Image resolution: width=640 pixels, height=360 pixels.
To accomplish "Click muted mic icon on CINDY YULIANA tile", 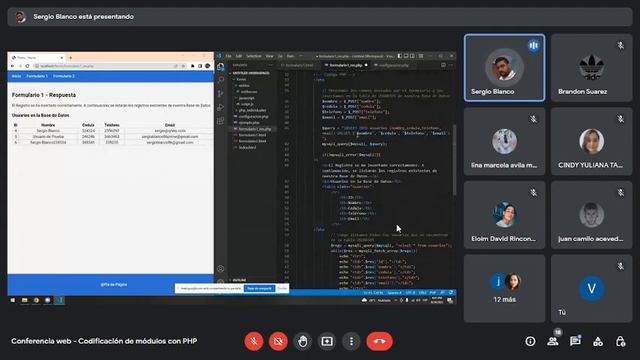I will (620, 119).
